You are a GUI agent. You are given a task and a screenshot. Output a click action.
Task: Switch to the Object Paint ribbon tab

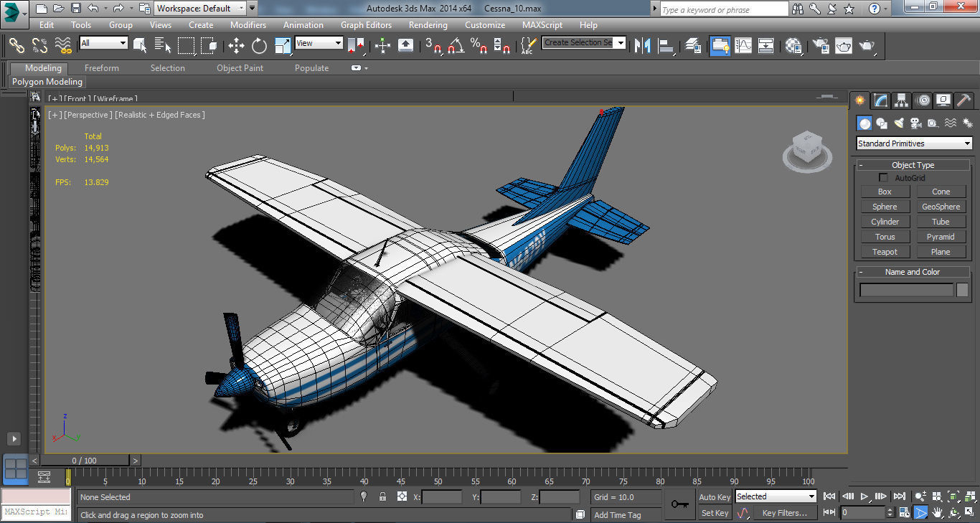tap(240, 68)
